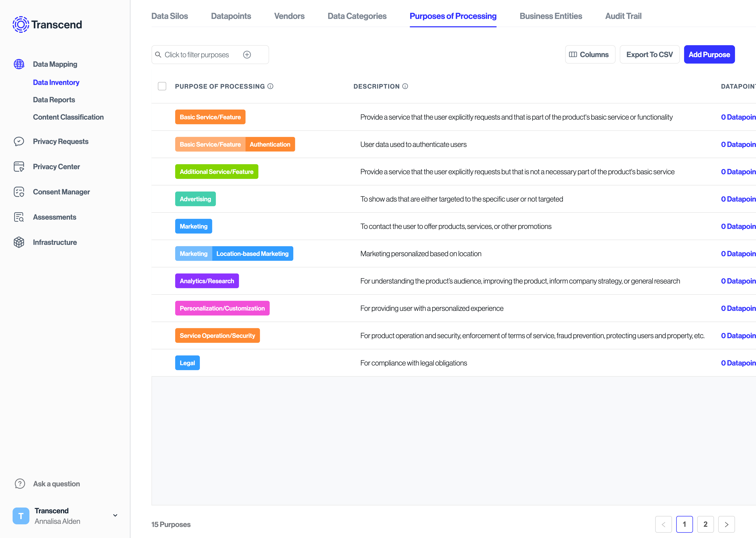The image size is (756, 538).
Task: Open Privacy Requests via its chat icon
Action: pos(19,142)
